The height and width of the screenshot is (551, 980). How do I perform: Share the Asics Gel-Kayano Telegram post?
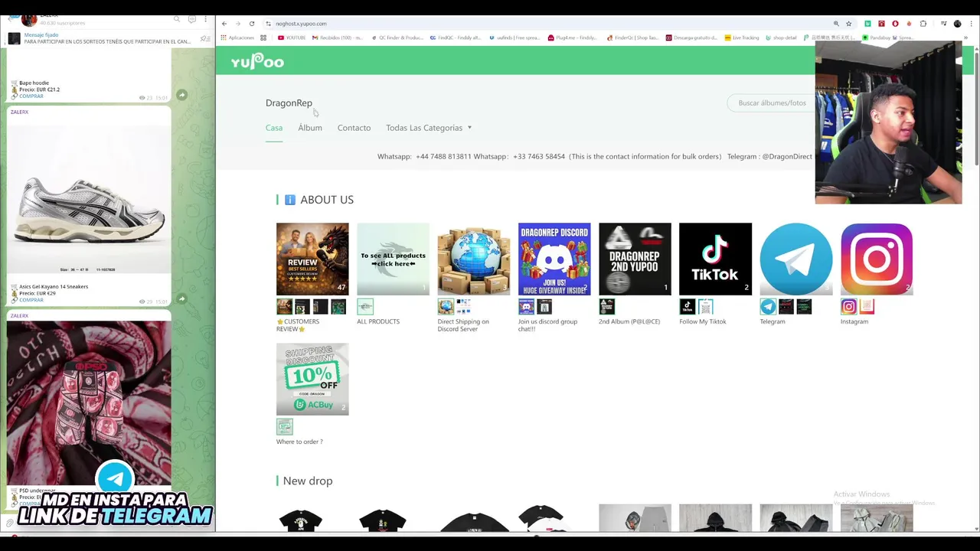pos(181,298)
